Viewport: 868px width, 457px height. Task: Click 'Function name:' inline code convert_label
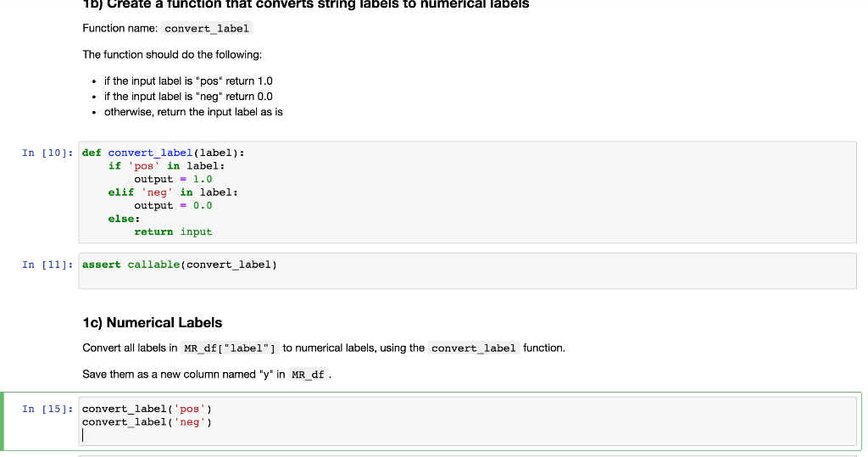coord(207,28)
